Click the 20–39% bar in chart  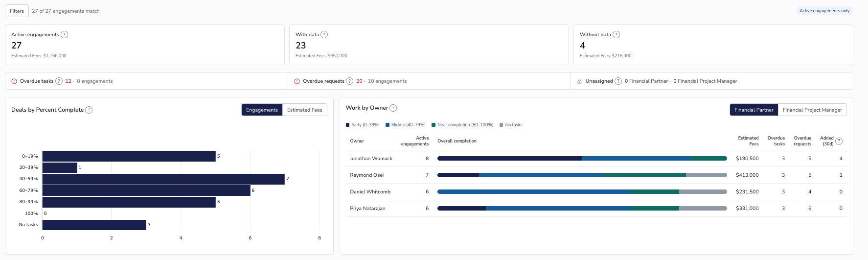[x=60, y=167]
